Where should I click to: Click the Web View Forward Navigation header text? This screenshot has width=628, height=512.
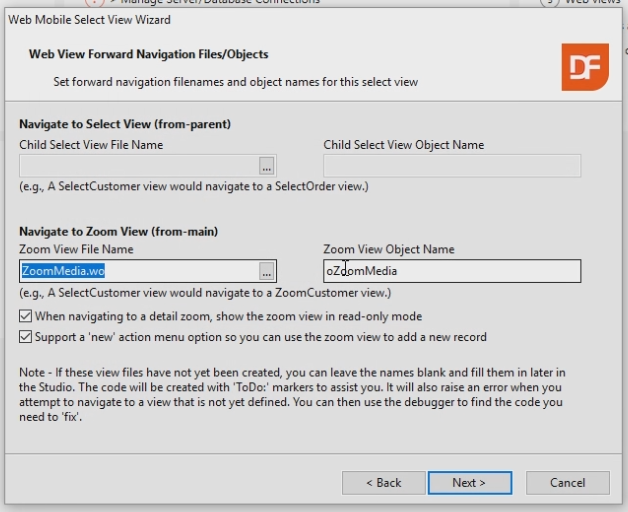click(148, 54)
